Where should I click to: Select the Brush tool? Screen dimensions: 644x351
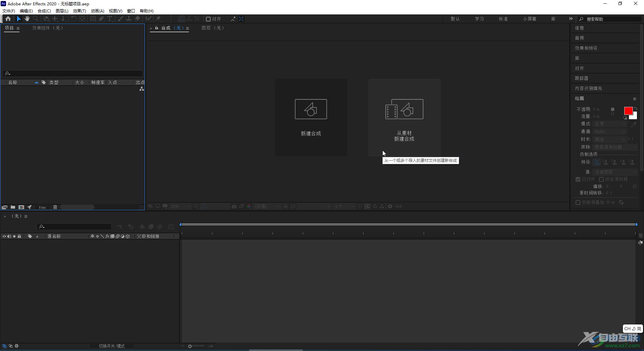click(120, 19)
